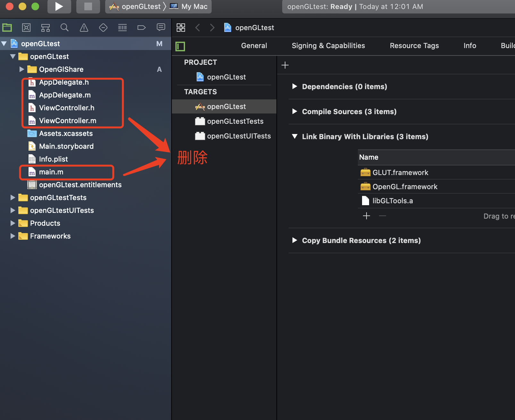Go forward in editor history
Viewport: 515px width, 420px height.
[x=212, y=28]
